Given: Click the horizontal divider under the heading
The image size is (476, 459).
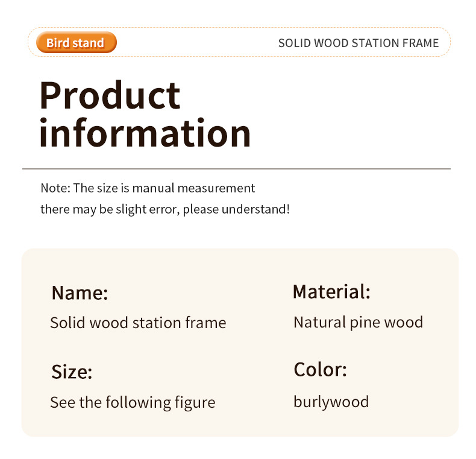Looking at the screenshot, I should pyautogui.click(x=236, y=169).
